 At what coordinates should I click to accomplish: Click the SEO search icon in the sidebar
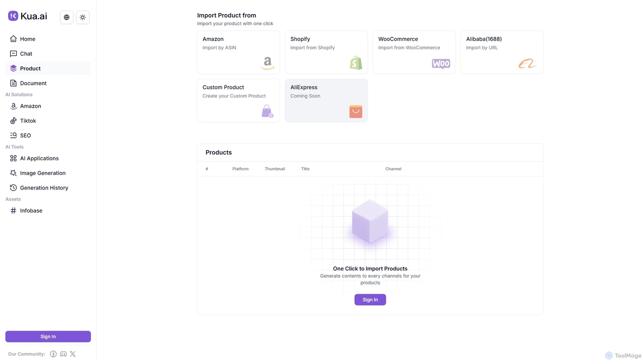[14, 135]
